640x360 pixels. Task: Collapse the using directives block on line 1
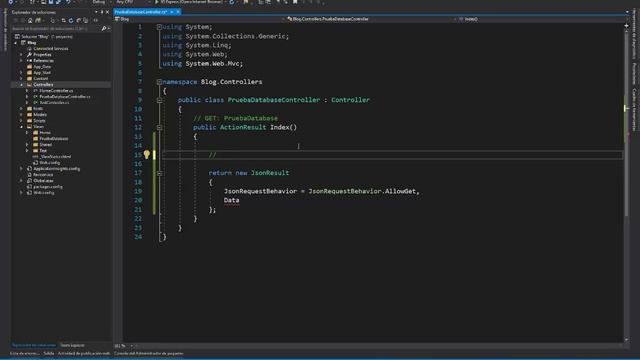click(x=159, y=27)
